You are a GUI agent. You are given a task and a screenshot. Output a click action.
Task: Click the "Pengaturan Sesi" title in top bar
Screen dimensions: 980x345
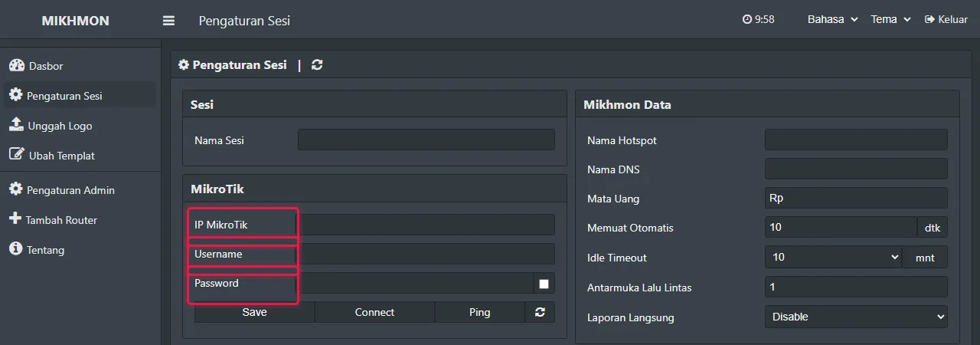click(244, 21)
